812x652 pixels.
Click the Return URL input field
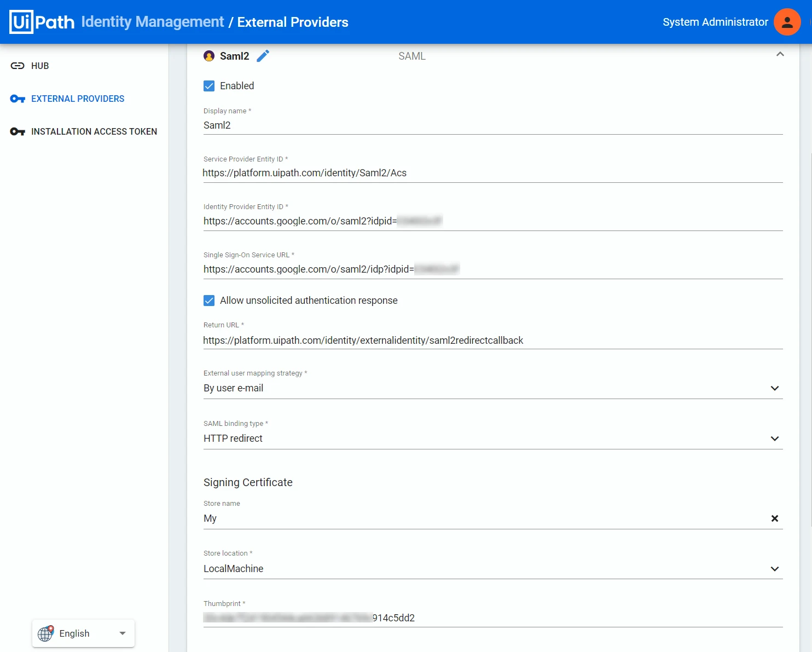(493, 341)
